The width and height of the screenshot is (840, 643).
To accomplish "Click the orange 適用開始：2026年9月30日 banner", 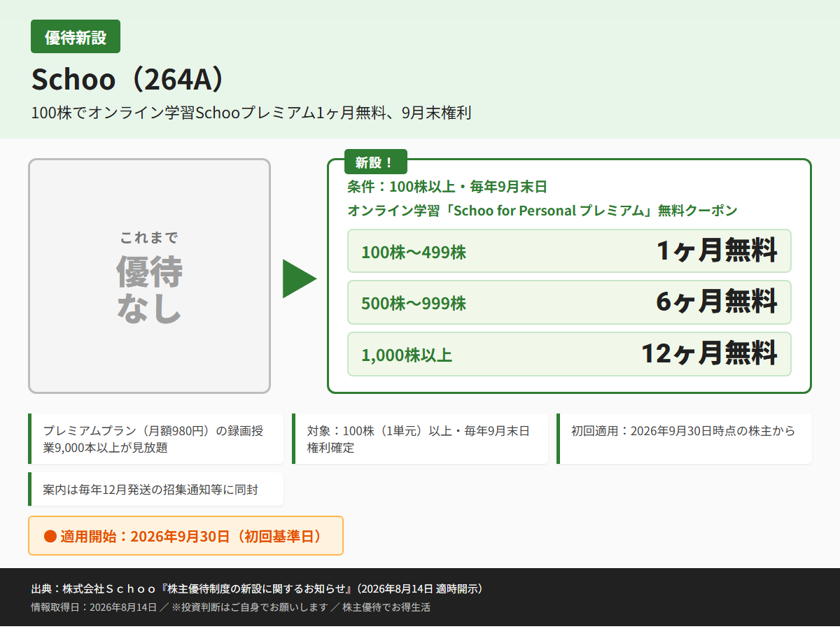I will pos(185,536).
